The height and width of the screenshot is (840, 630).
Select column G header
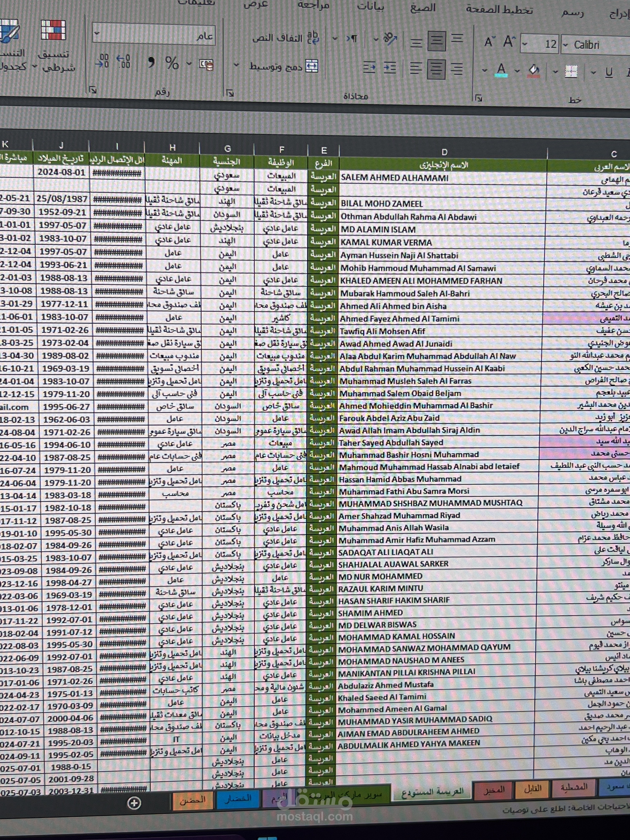coord(227,149)
